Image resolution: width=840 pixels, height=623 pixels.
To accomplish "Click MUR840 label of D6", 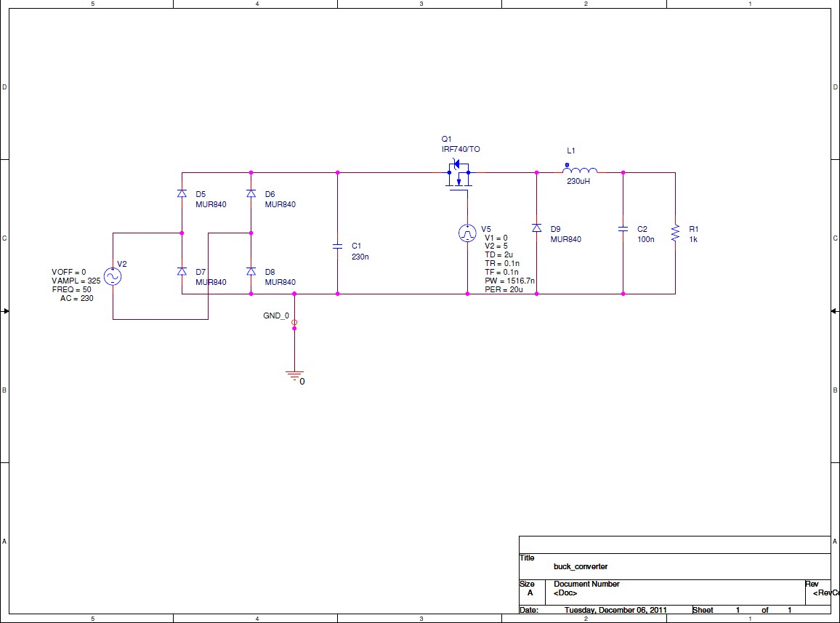I will [x=280, y=204].
